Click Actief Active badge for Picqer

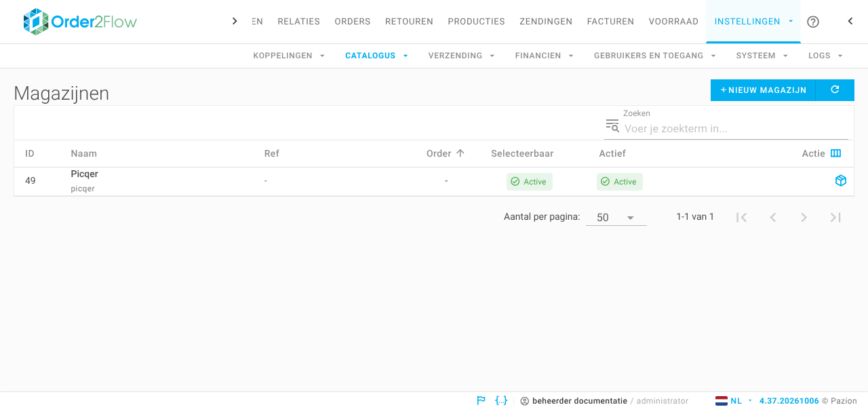click(x=620, y=182)
